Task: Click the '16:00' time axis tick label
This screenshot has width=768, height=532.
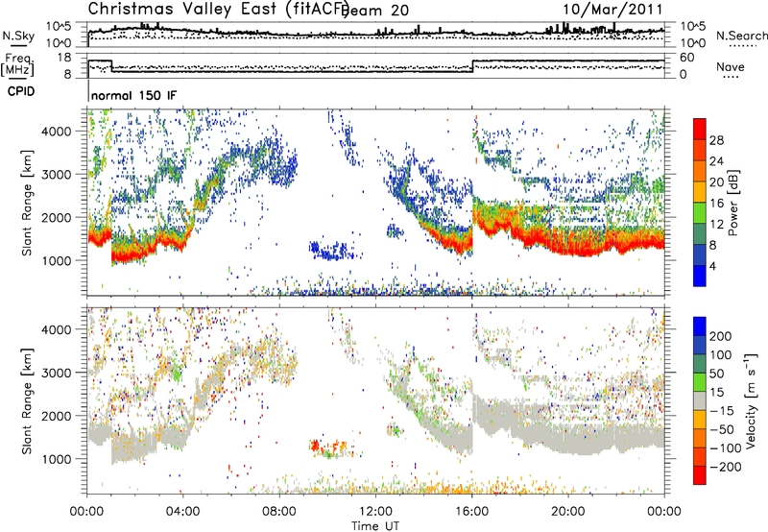Action: point(471,511)
